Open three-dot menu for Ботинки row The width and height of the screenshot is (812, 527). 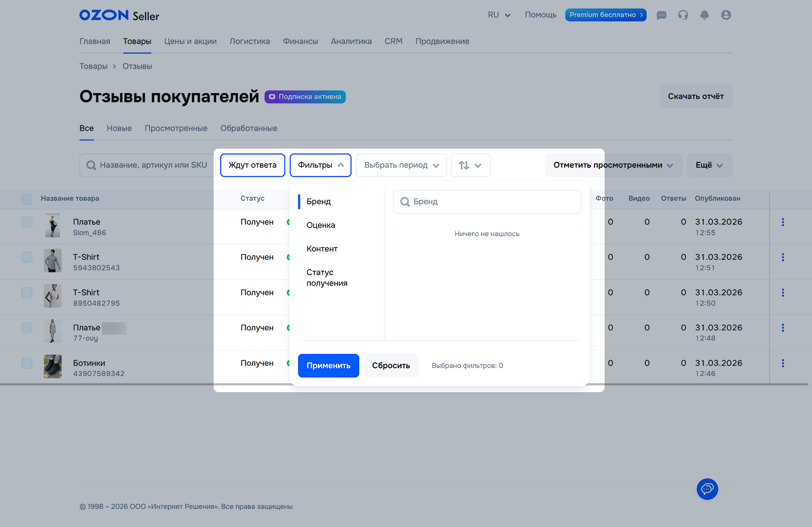[x=783, y=363]
